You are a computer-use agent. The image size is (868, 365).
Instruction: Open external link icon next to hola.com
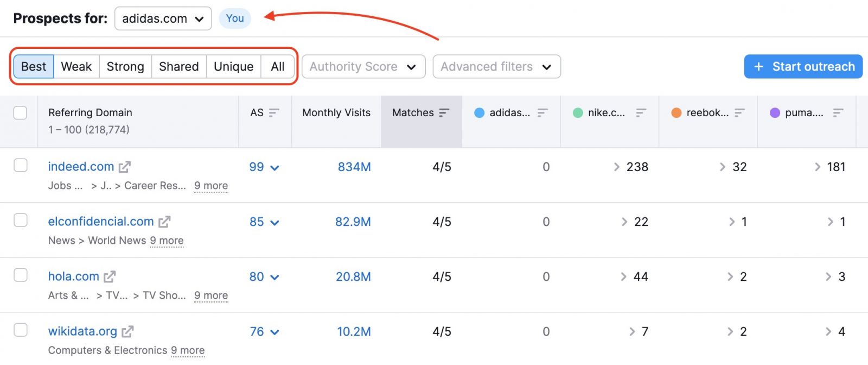click(110, 276)
